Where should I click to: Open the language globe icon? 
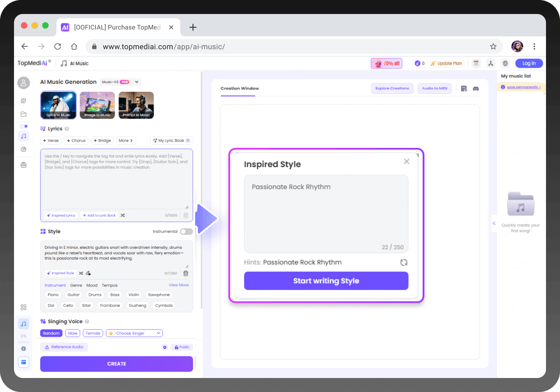click(505, 63)
